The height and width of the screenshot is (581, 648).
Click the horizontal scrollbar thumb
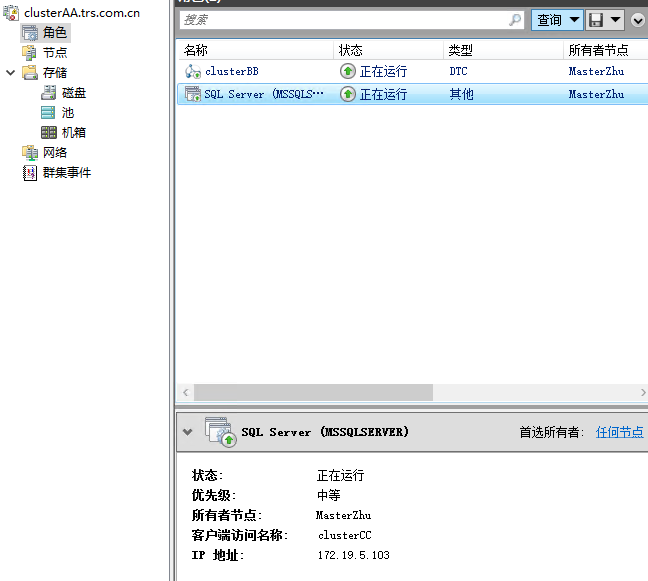[x=313, y=392]
